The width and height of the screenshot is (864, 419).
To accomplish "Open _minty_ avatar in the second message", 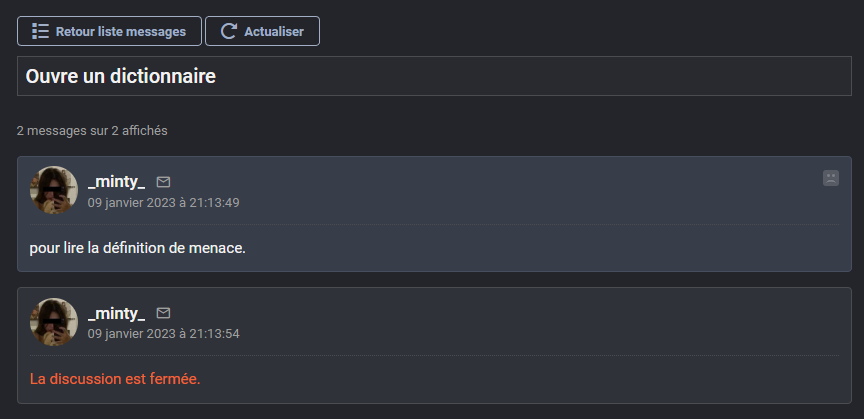I will coord(54,322).
